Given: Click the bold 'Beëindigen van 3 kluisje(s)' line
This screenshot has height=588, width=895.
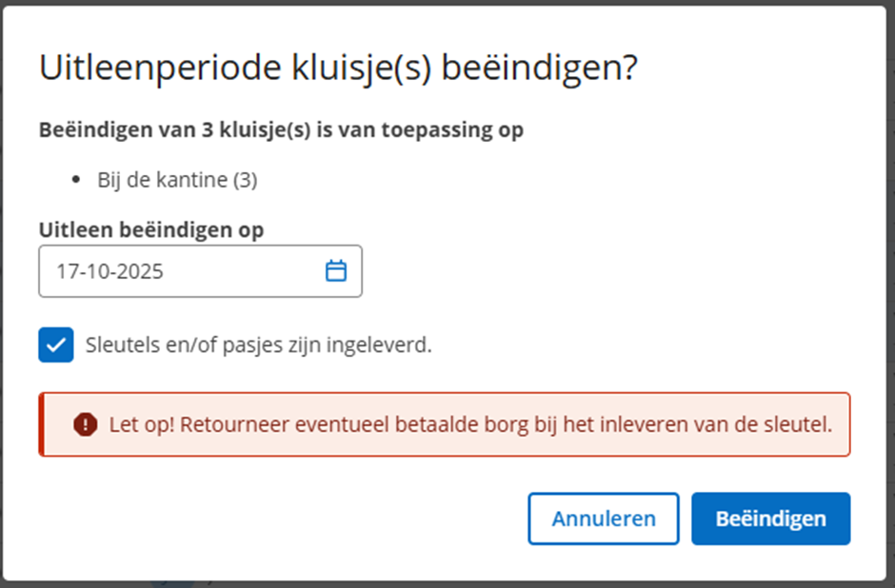Looking at the screenshot, I should pyautogui.click(x=281, y=129).
